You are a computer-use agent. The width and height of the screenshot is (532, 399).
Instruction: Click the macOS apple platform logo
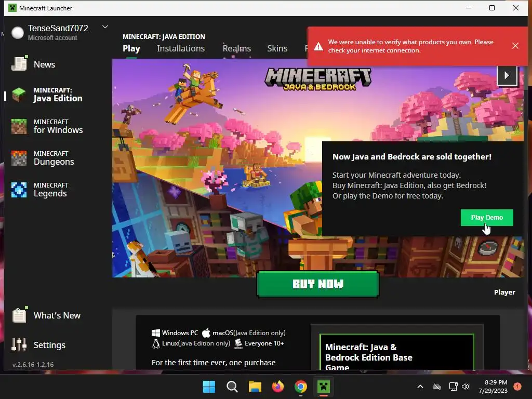coord(206,333)
